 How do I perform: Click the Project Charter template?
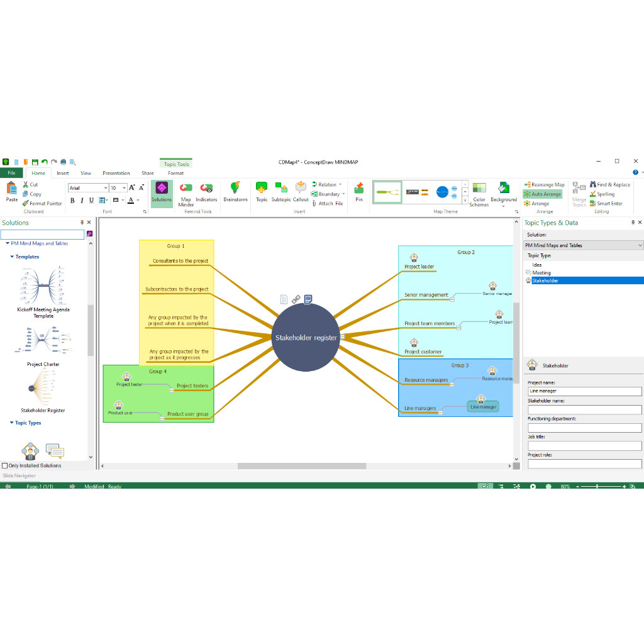[x=43, y=345]
